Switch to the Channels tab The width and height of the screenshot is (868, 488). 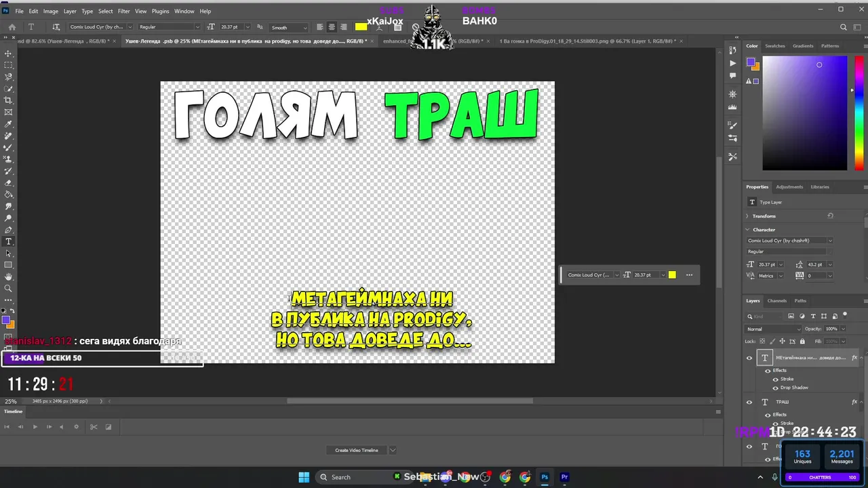click(777, 301)
